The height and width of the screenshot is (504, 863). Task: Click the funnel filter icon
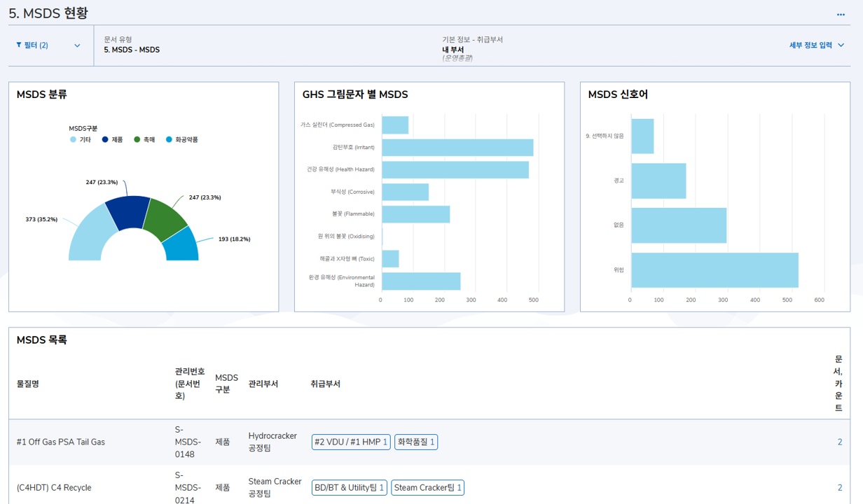point(19,45)
